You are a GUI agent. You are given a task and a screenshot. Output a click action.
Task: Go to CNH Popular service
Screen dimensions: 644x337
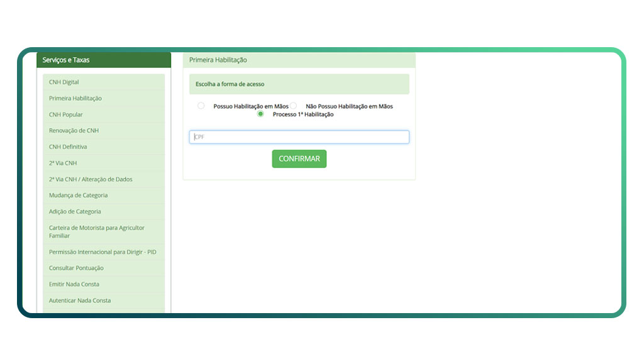(x=66, y=114)
